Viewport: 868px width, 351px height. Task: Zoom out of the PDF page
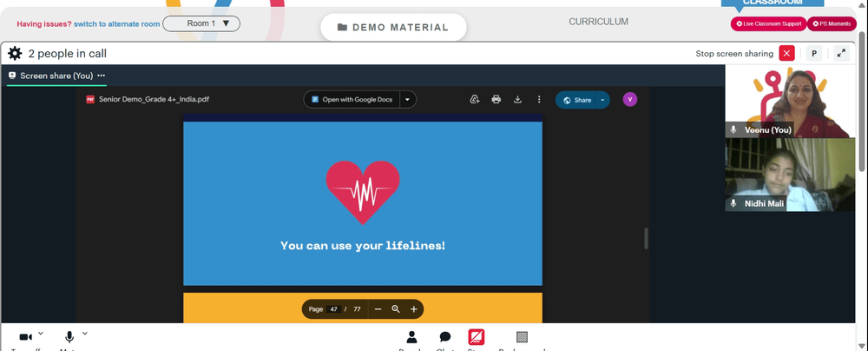click(x=378, y=308)
